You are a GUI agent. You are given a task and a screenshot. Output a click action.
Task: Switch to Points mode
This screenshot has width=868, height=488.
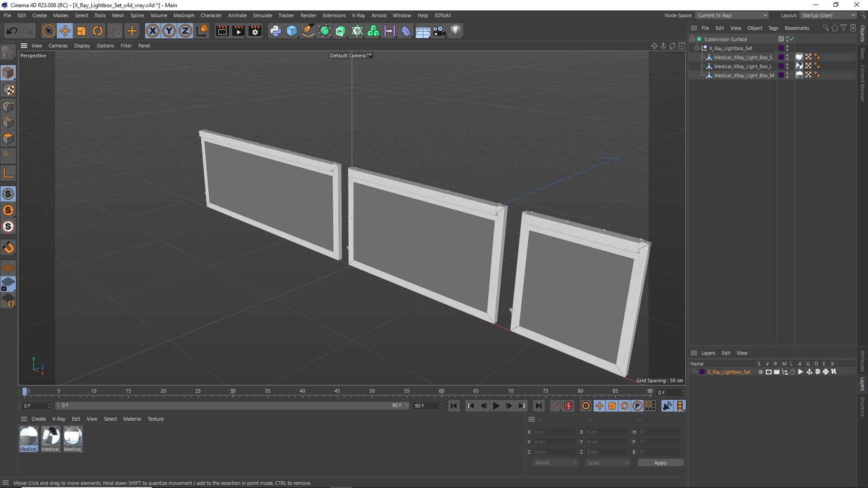(8, 106)
